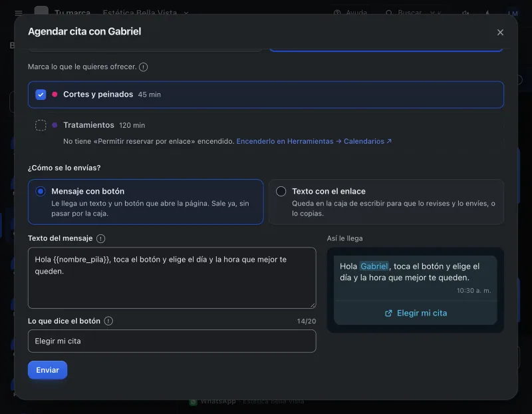Click the 10:30 a. m. timestamp
The image size is (532, 414).
[473, 291]
